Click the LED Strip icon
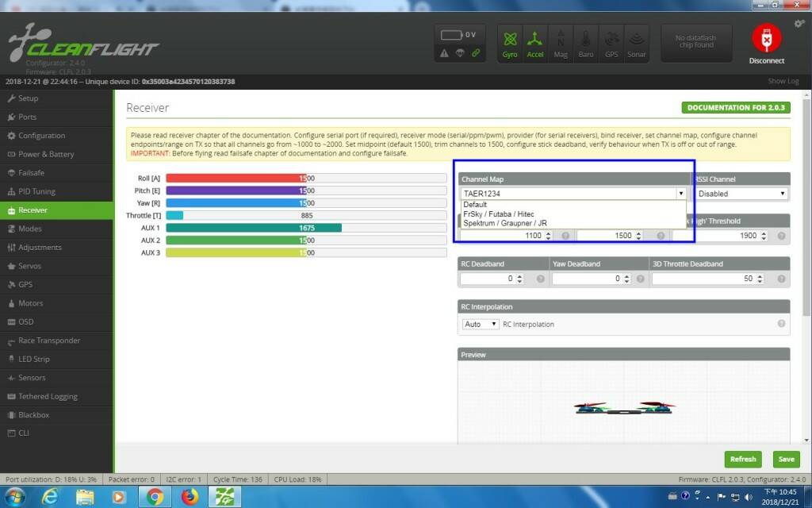This screenshot has height=508, width=812. click(x=11, y=359)
